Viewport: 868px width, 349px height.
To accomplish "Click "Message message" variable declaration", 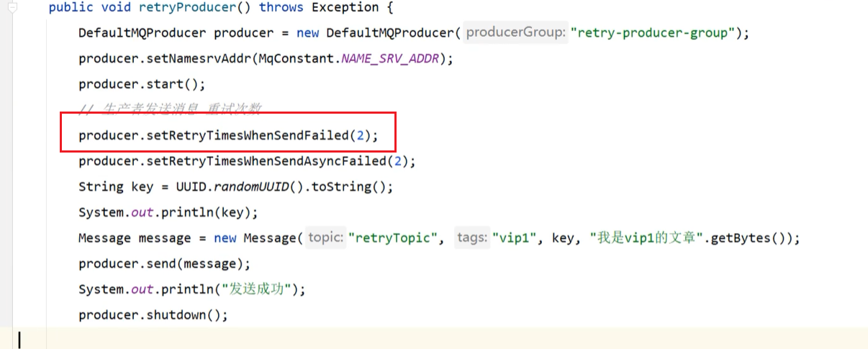I will click(135, 238).
